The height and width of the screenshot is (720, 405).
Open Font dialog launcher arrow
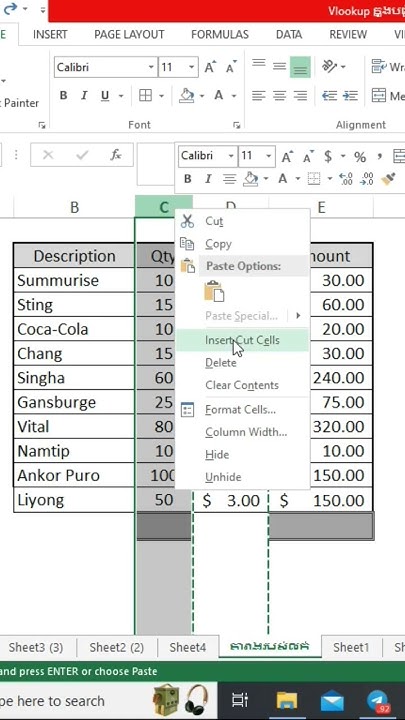pyautogui.click(x=236, y=125)
